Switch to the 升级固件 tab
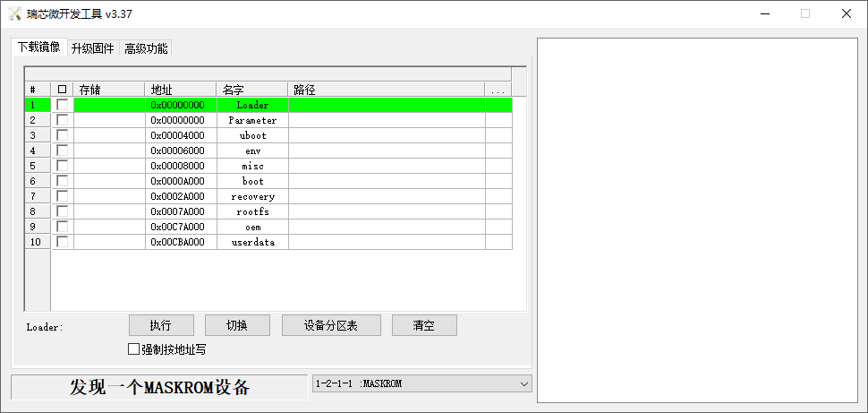868x413 pixels. coord(92,48)
